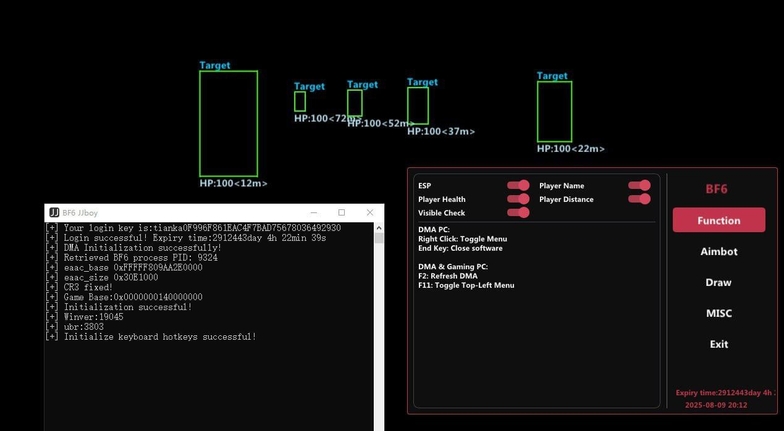Turn off the Visible Check switch
784x431 pixels.
coord(518,213)
